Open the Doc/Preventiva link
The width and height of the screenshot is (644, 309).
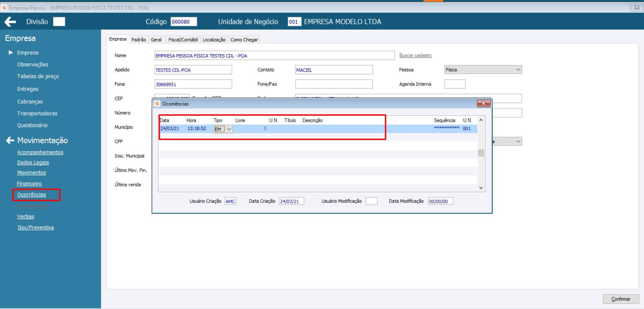tap(36, 228)
